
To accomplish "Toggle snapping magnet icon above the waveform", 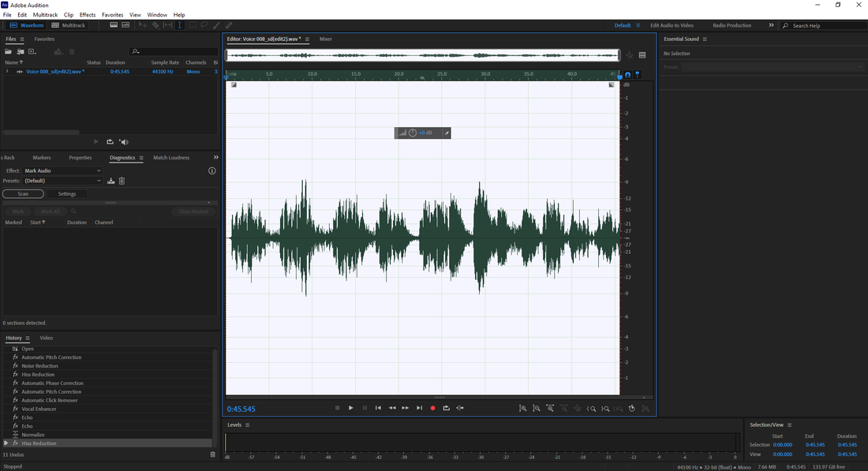I will [x=627, y=75].
